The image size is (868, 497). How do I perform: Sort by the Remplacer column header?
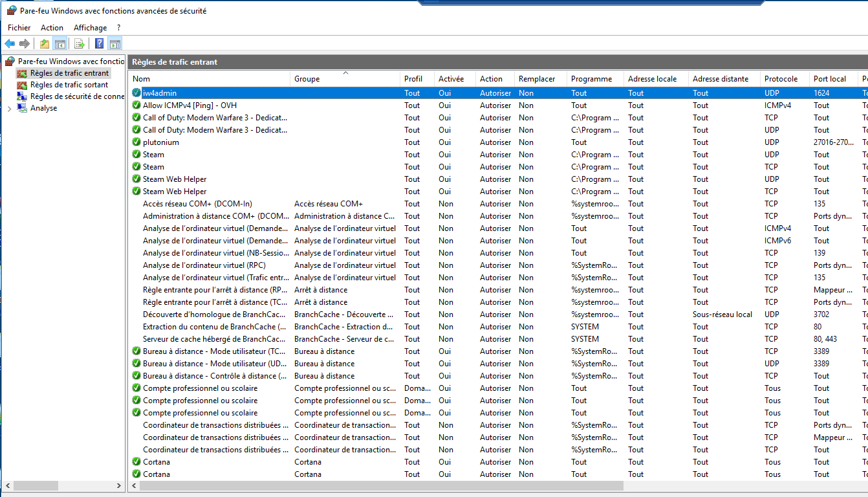tap(541, 79)
